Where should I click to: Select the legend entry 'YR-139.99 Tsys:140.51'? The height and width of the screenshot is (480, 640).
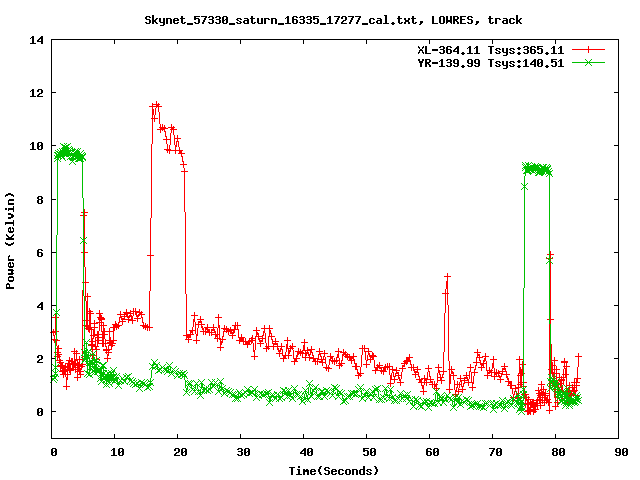[x=490, y=63]
